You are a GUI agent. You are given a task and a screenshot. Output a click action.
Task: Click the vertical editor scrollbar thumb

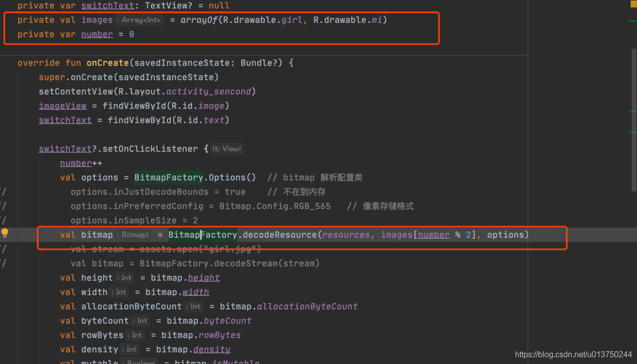pyautogui.click(x=634, y=119)
